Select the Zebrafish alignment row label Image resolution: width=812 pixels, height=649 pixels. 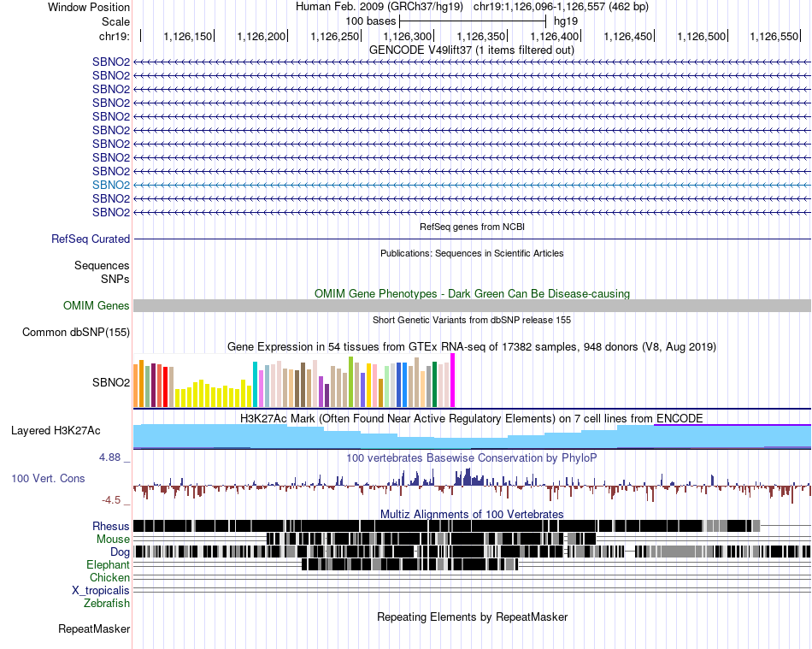(107, 603)
